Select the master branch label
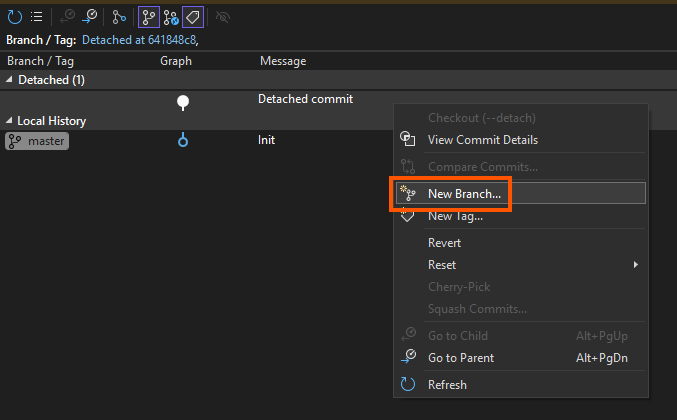Viewport: 677px width, 420px height. click(x=37, y=141)
